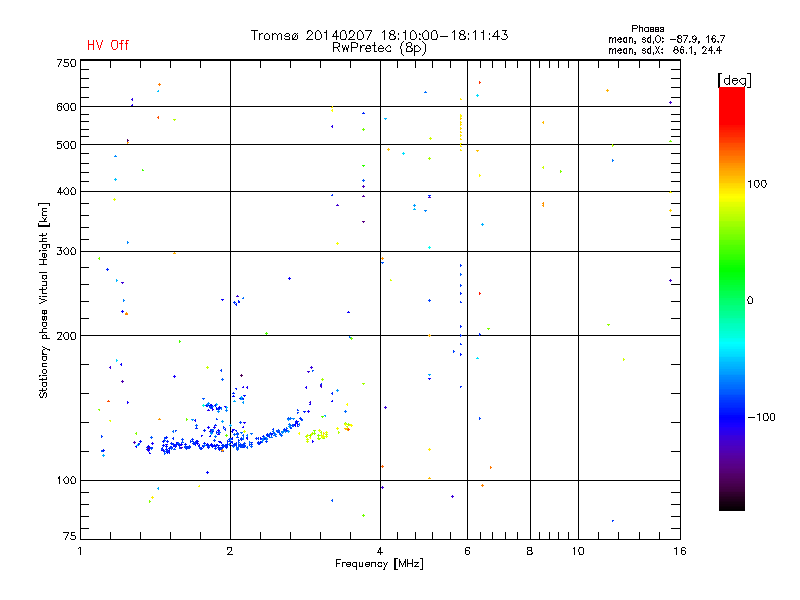The width and height of the screenshot is (800, 600).
Task: Click the y-axis label '400'
Action: point(66,191)
